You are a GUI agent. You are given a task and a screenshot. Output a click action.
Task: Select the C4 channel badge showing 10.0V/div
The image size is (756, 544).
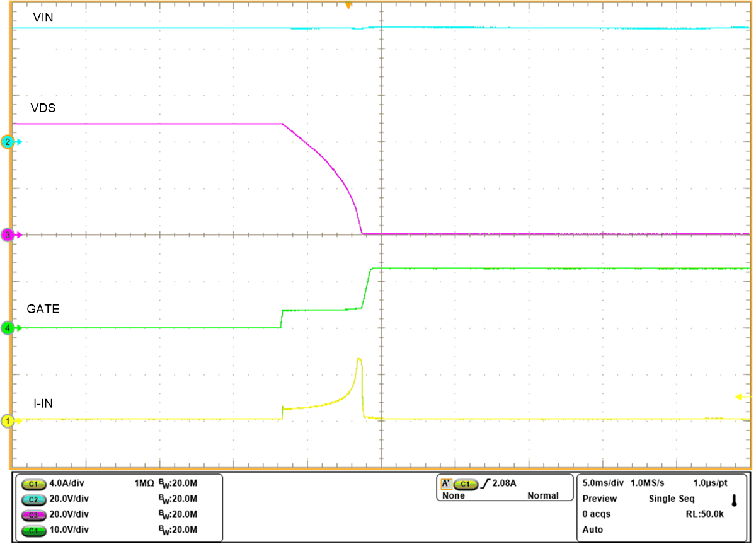(33, 530)
